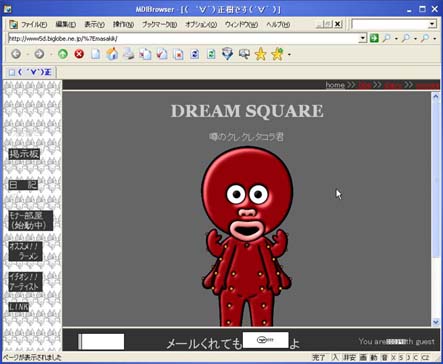Click the 掲示板 sidebar link

click(24, 154)
